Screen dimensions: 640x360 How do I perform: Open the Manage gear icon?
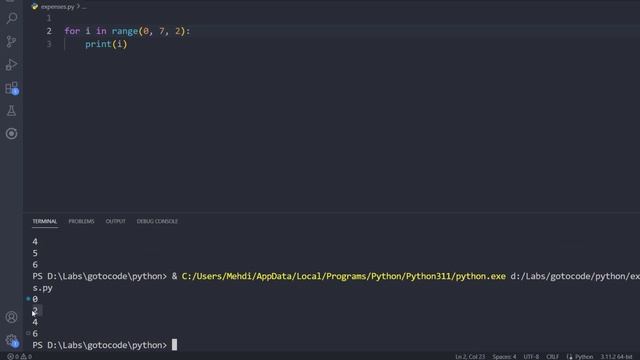11,340
